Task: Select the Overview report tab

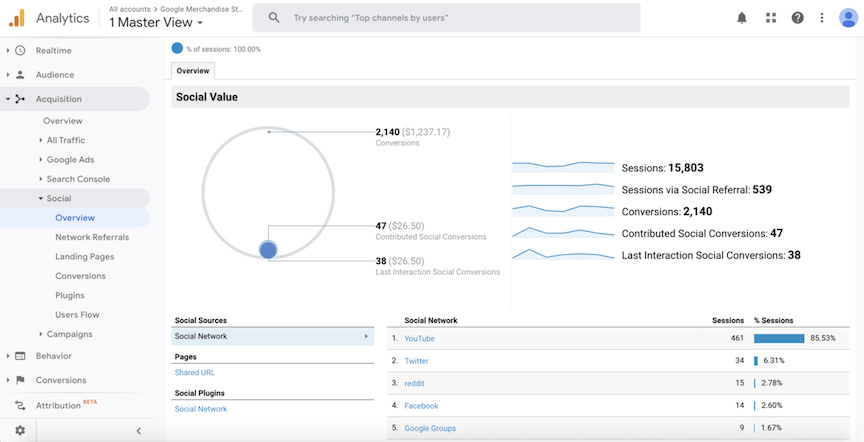Action: [x=193, y=71]
